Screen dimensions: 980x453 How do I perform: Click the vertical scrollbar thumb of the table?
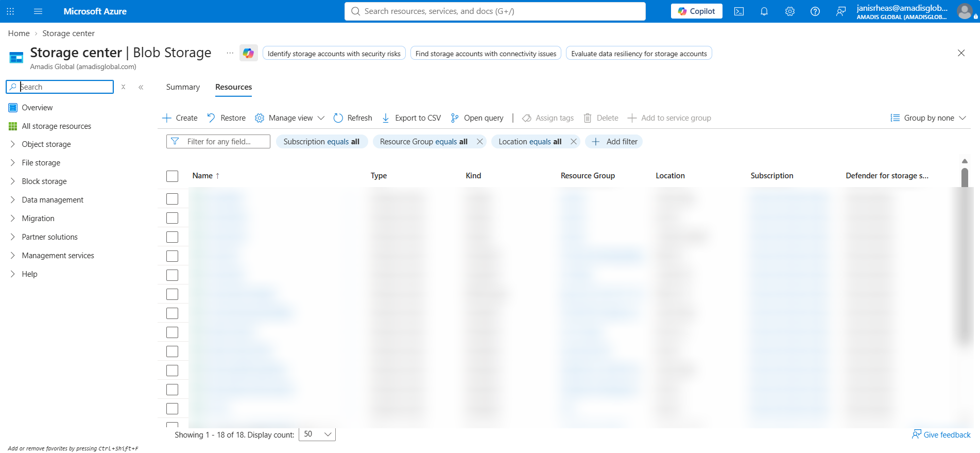click(x=965, y=178)
